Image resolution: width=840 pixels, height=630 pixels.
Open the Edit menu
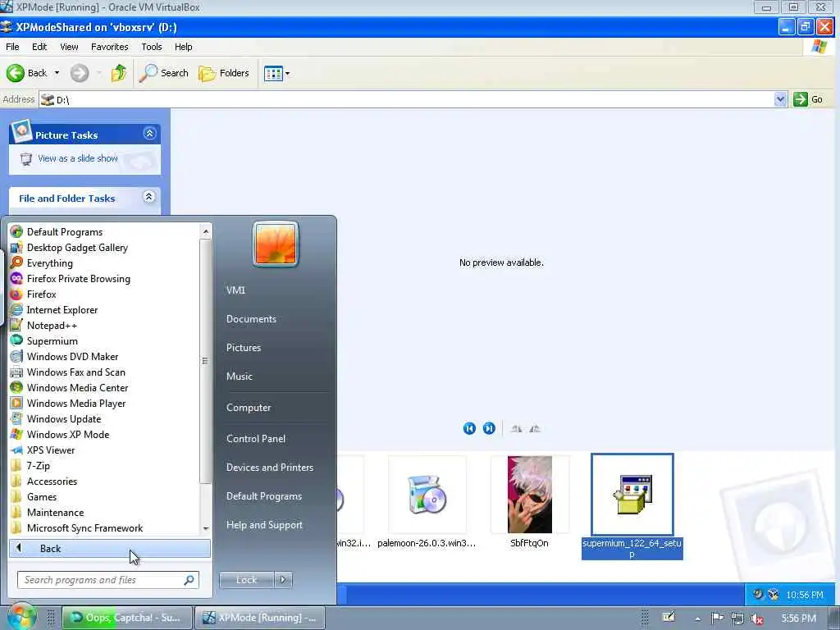[x=39, y=47]
